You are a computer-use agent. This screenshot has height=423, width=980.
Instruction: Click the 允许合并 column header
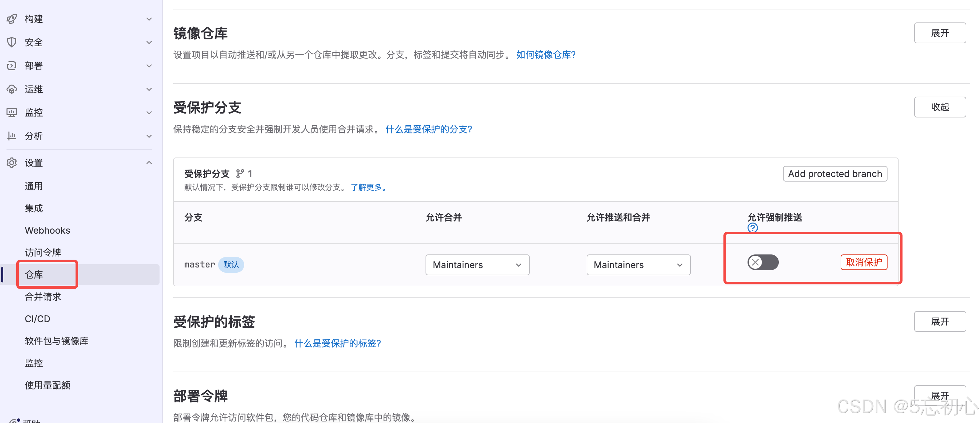pyautogui.click(x=443, y=217)
